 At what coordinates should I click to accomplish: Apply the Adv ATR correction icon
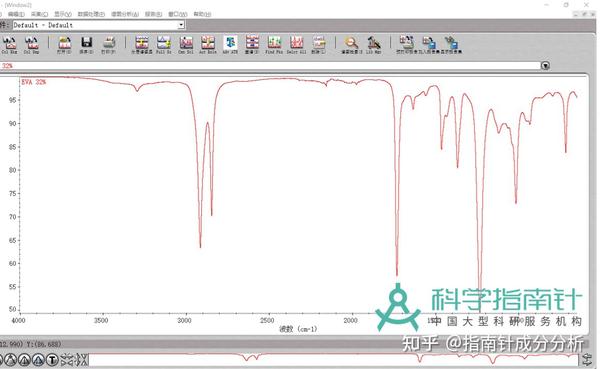(x=230, y=45)
